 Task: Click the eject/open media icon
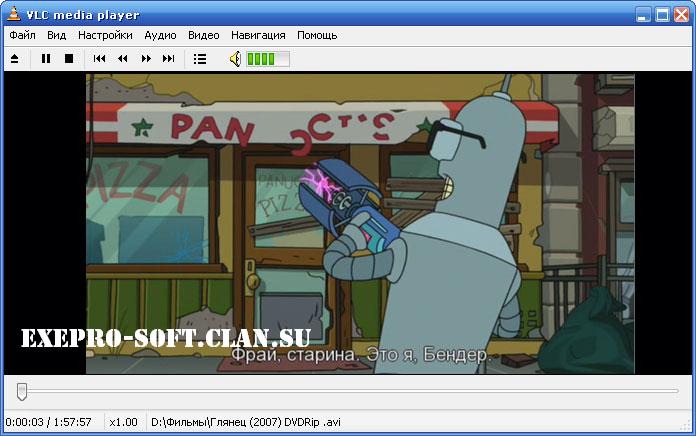(14, 59)
